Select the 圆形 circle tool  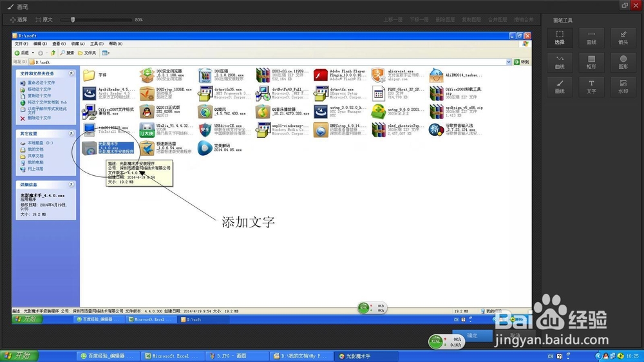coord(623,62)
